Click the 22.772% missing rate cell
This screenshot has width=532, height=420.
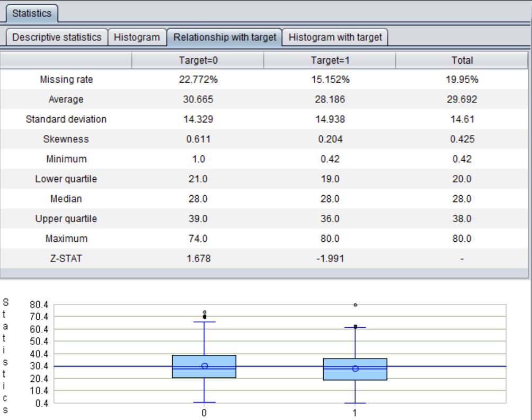(198, 80)
